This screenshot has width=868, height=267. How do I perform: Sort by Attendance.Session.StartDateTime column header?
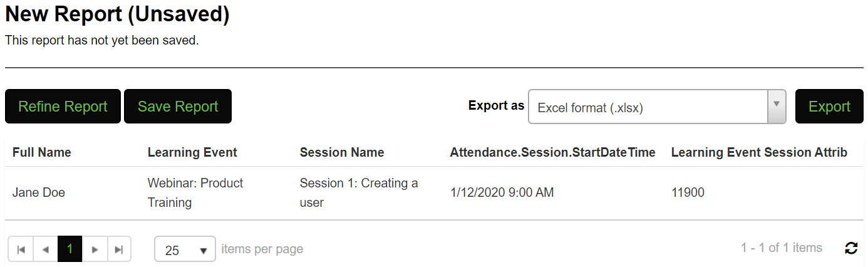(552, 152)
